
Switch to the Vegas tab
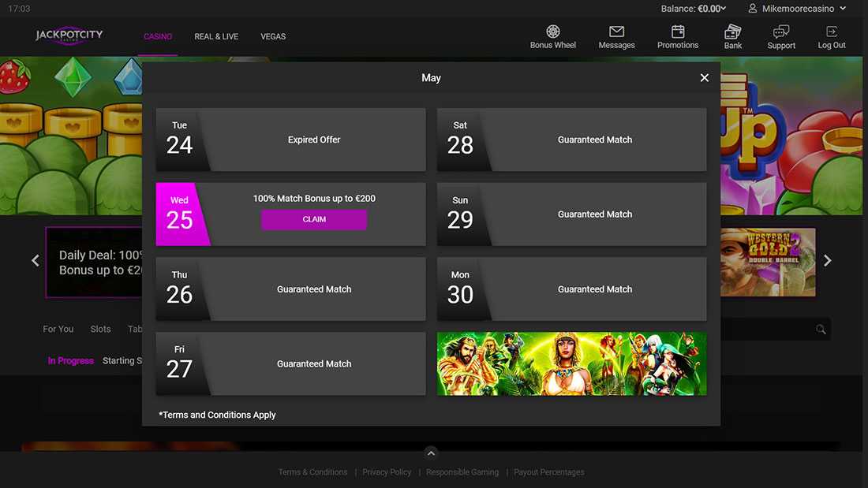273,36
